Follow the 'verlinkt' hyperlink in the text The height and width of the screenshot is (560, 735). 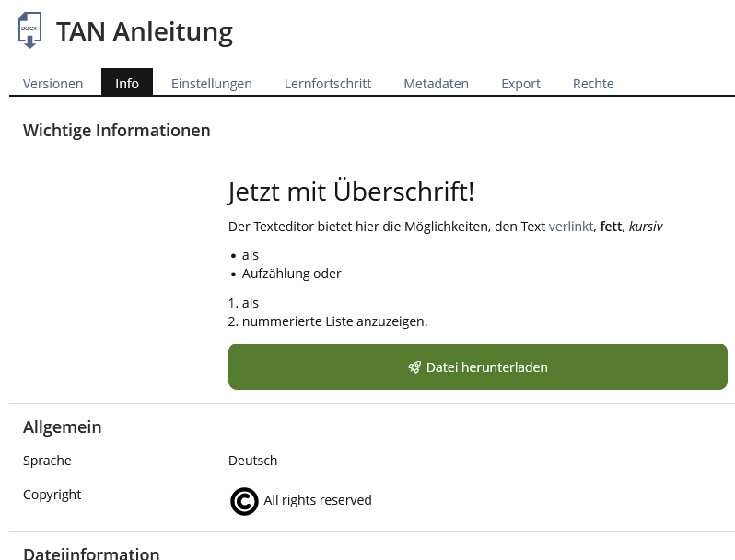click(x=571, y=226)
